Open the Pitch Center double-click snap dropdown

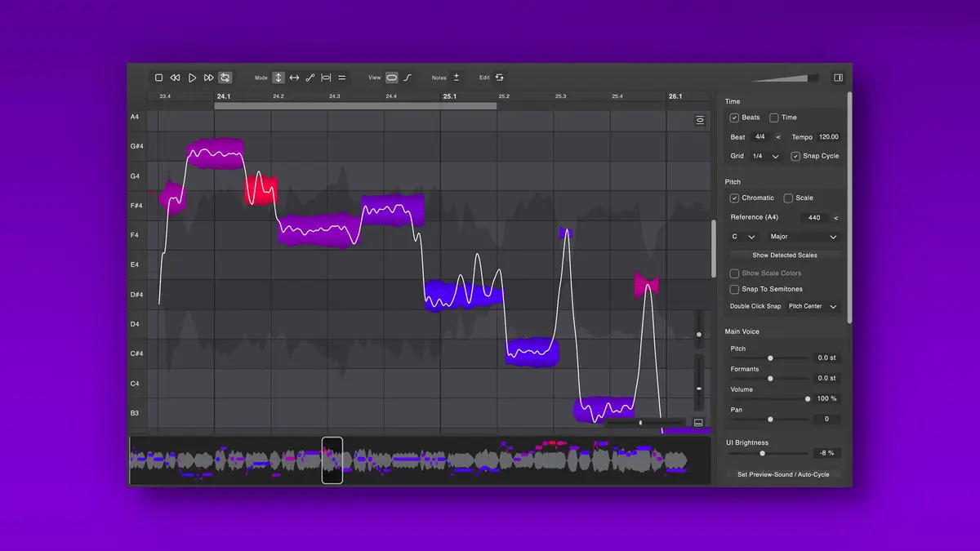(813, 307)
